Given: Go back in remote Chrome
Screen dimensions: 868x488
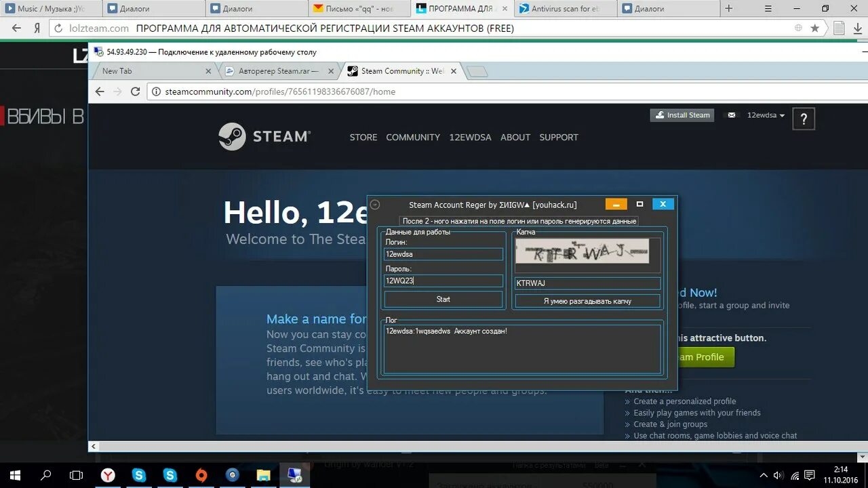Looking at the screenshot, I should (x=100, y=91).
